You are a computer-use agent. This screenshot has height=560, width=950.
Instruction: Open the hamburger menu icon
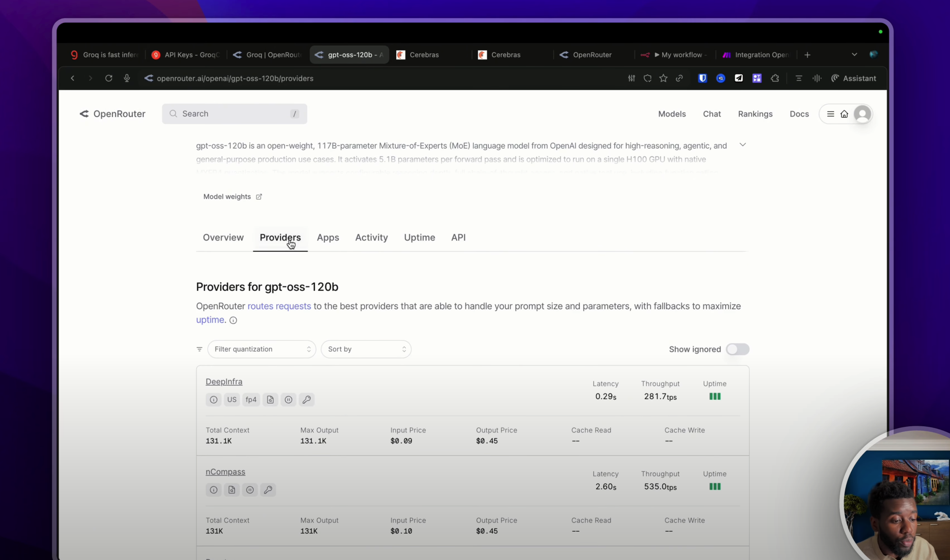pos(830,114)
